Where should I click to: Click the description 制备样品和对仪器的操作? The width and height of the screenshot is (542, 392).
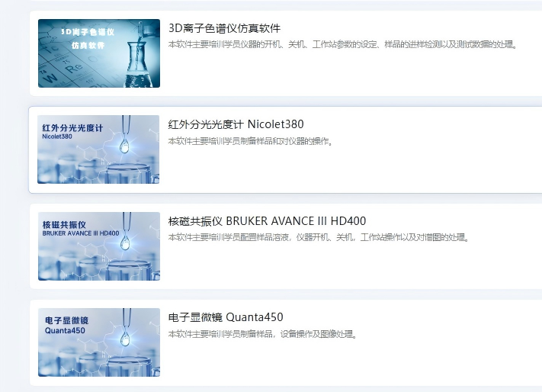[x=251, y=141]
